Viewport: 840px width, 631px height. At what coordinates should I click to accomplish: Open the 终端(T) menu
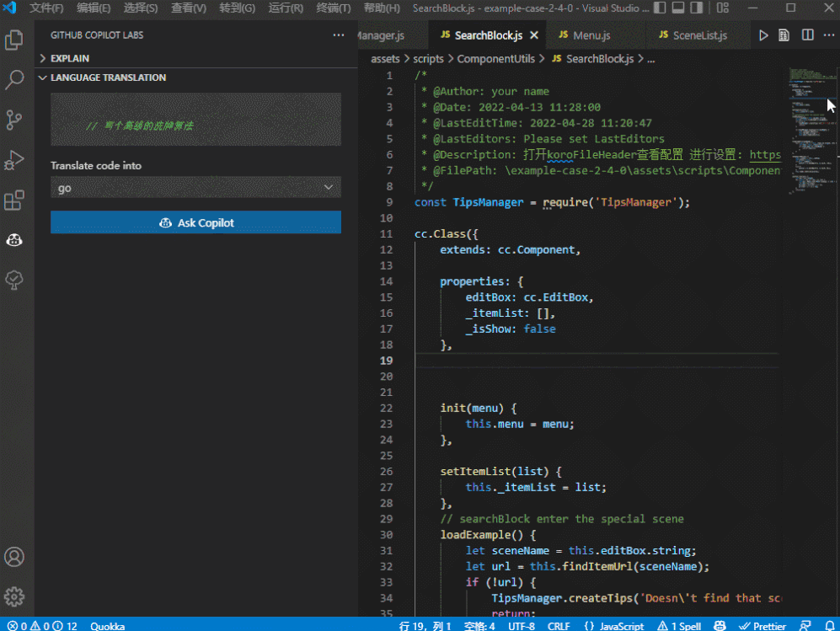(x=334, y=8)
